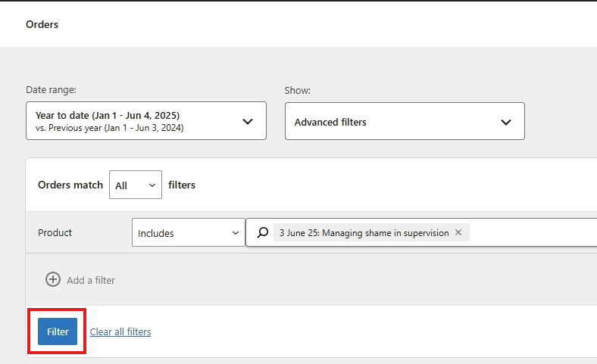Image resolution: width=597 pixels, height=364 pixels.
Task: Click the Clear all filters link
Action: point(120,331)
